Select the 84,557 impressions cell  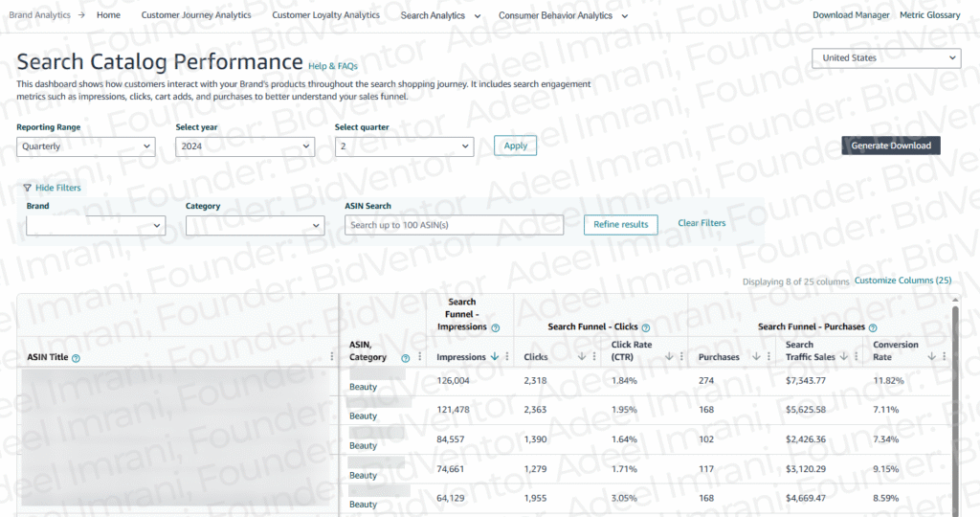click(x=451, y=439)
